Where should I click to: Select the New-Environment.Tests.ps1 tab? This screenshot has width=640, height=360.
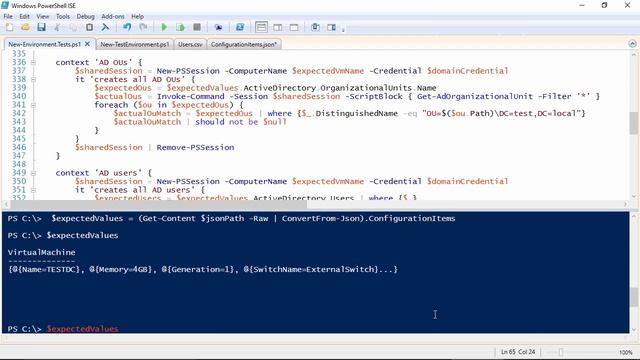coord(44,44)
